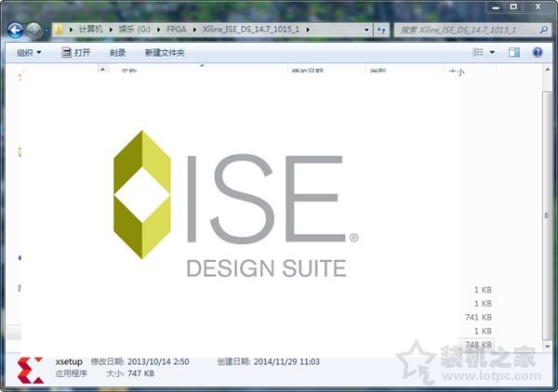Screen dimensions: 558x392
Task: Select Xilinx_ISE_DS_14.7_1015_1 in breadcrumb
Action: click(x=251, y=30)
